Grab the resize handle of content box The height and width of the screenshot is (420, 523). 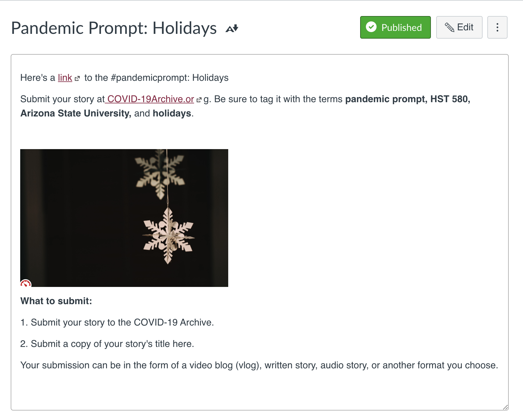pos(505,407)
